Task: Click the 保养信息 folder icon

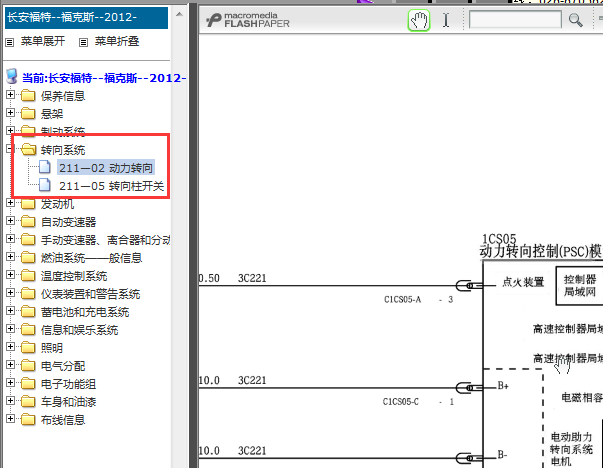Action: point(28,95)
